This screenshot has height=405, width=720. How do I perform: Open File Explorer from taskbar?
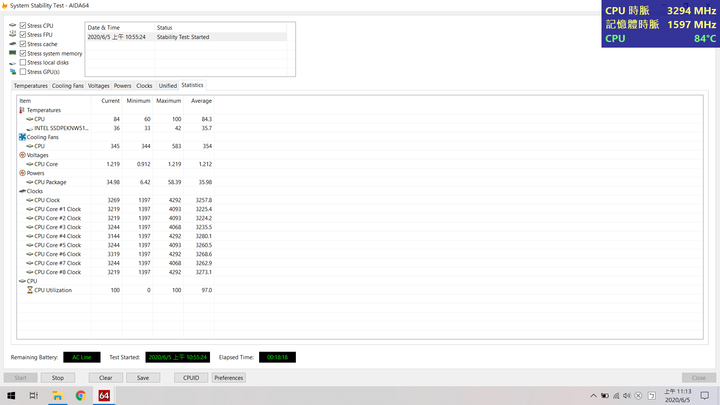tap(57, 395)
